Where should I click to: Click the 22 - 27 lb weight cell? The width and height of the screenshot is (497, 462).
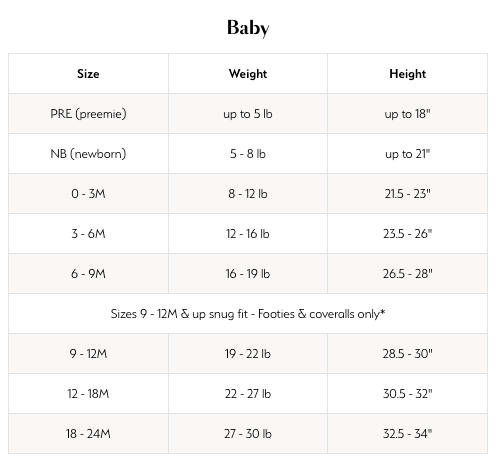pyautogui.click(x=248, y=394)
